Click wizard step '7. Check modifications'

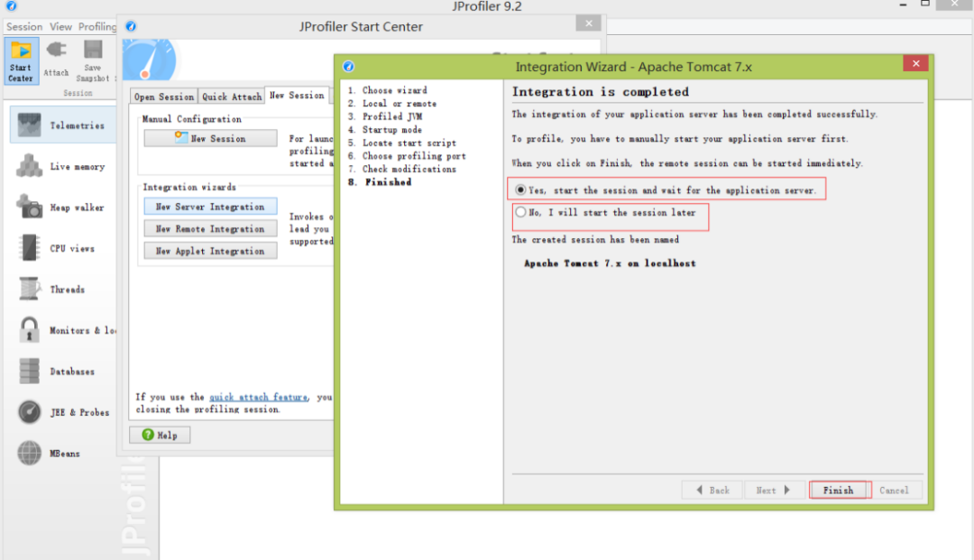[x=402, y=169]
